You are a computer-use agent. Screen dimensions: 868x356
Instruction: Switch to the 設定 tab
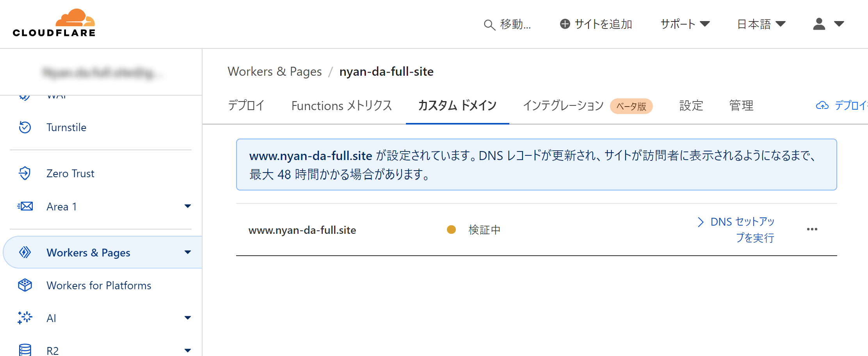(x=691, y=105)
